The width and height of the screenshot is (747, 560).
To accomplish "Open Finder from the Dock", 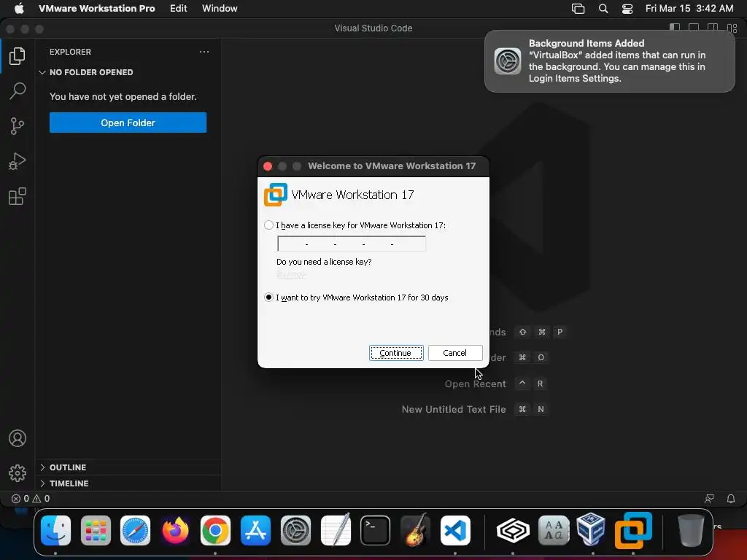I will click(x=55, y=531).
